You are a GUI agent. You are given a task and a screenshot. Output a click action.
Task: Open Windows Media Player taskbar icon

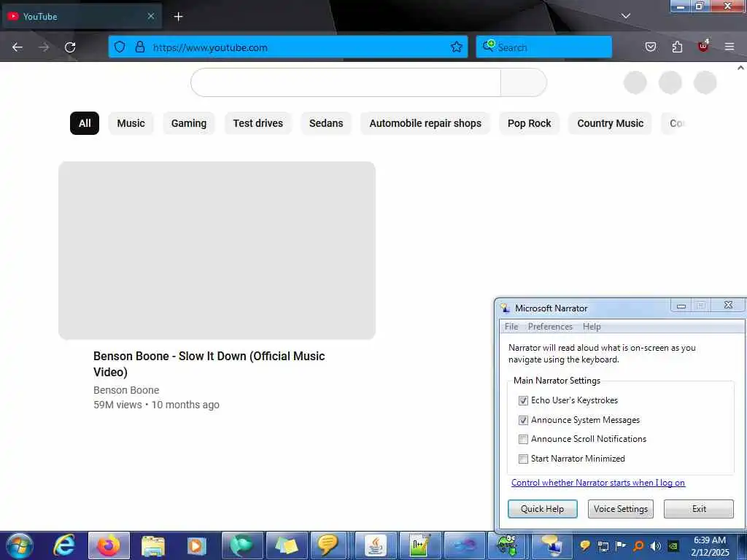click(197, 545)
